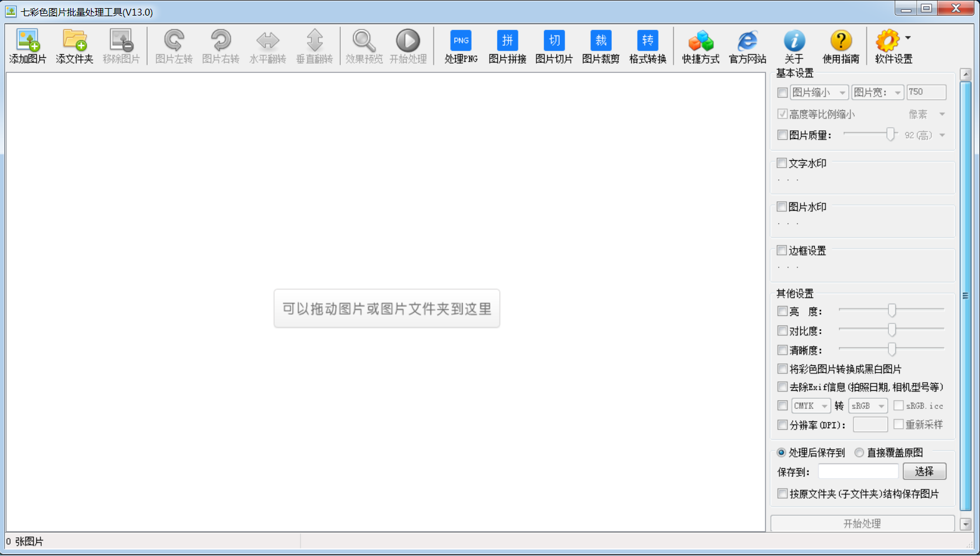Enable the 清晰度 sharpness checkbox

click(x=783, y=350)
